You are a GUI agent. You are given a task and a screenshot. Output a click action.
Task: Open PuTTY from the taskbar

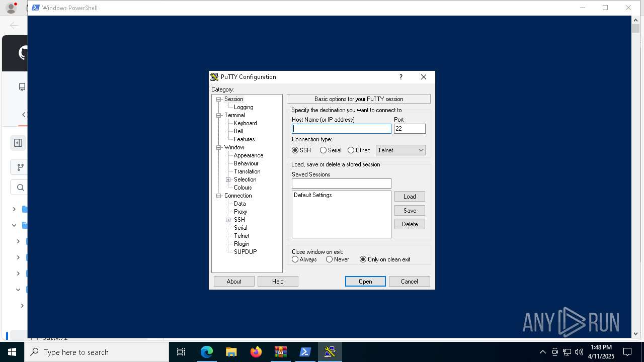pos(330,352)
